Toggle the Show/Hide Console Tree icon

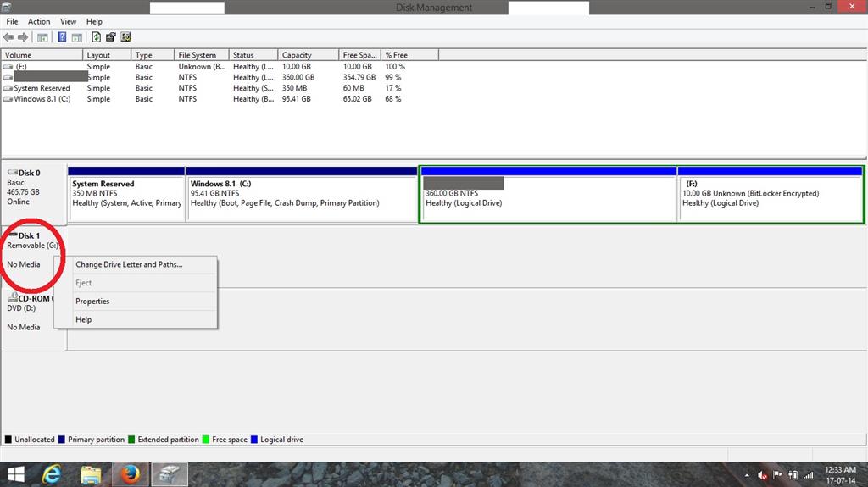coord(42,37)
